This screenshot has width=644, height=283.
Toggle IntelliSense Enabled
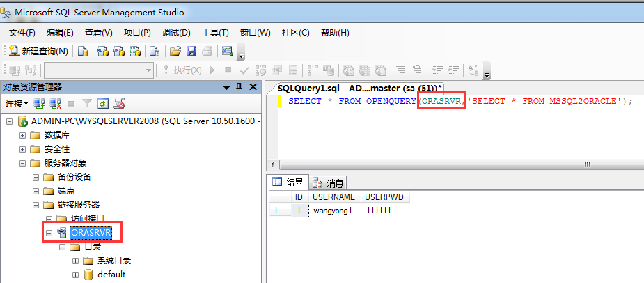pyautogui.click(x=293, y=70)
